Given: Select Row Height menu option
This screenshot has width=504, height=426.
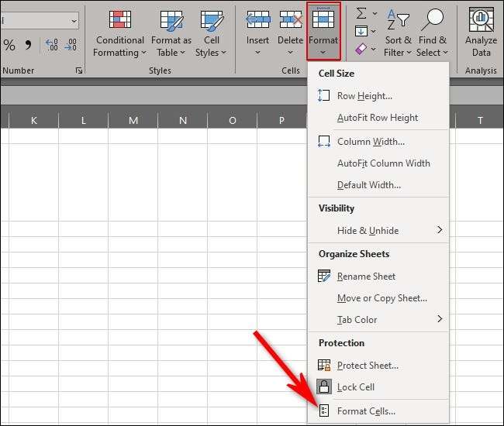Looking at the screenshot, I should coord(364,96).
